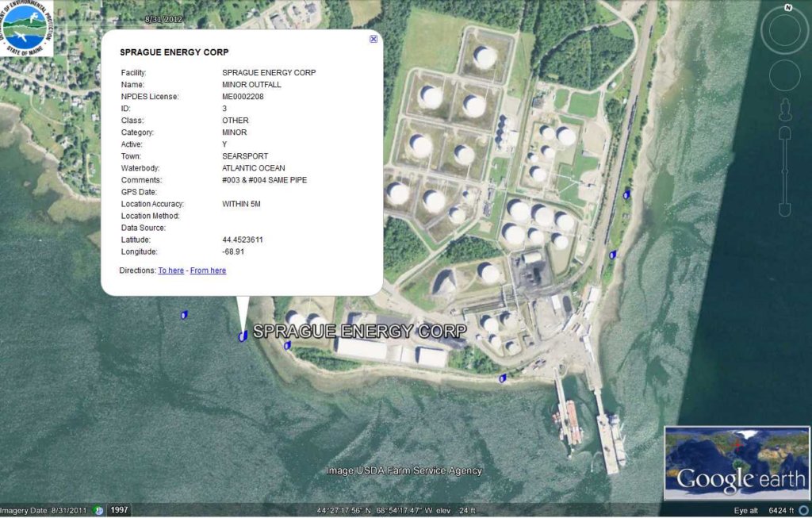Image resolution: width=812 pixels, height=518 pixels.
Task: Click the Class value OTHER
Action: coord(235,120)
